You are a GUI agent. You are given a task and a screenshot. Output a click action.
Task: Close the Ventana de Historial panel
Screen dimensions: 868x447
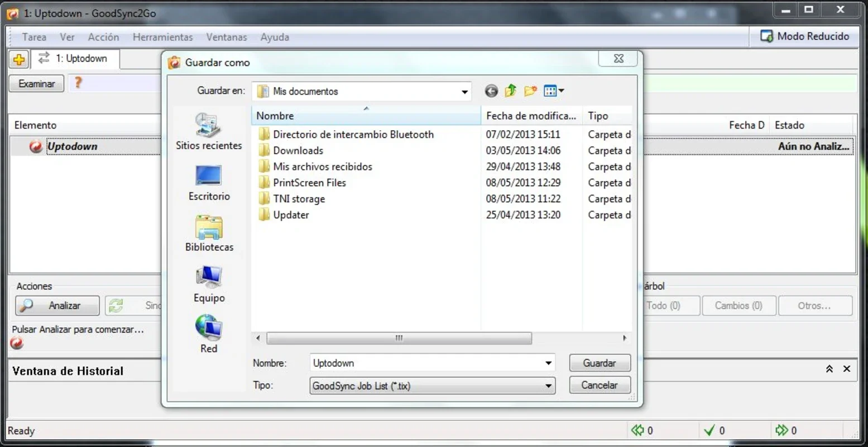coord(847,369)
